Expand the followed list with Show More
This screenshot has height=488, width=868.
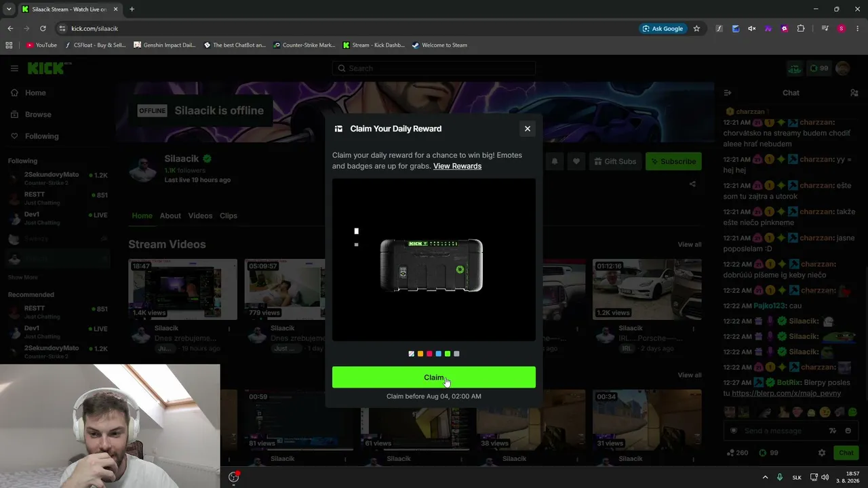pyautogui.click(x=23, y=277)
